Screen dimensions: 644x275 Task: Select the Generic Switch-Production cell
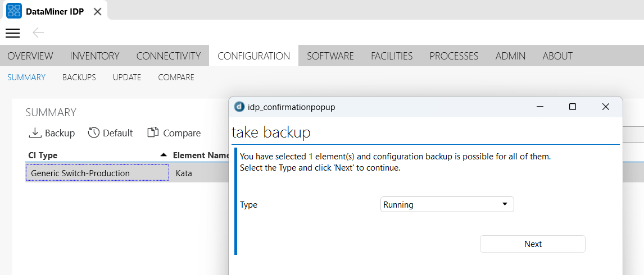click(x=97, y=173)
